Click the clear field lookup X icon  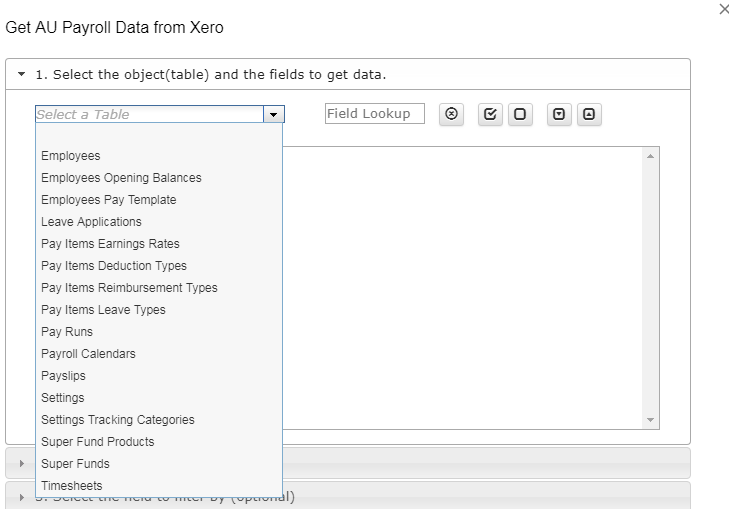click(451, 114)
